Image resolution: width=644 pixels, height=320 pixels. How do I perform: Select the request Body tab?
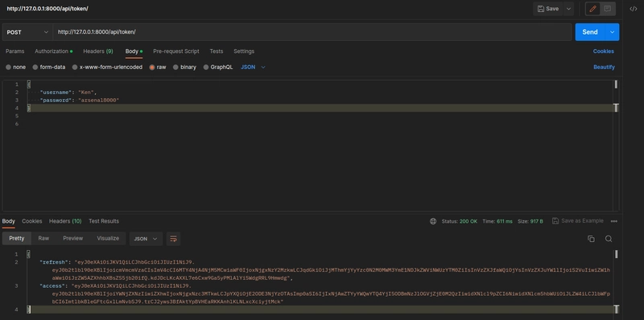click(134, 51)
